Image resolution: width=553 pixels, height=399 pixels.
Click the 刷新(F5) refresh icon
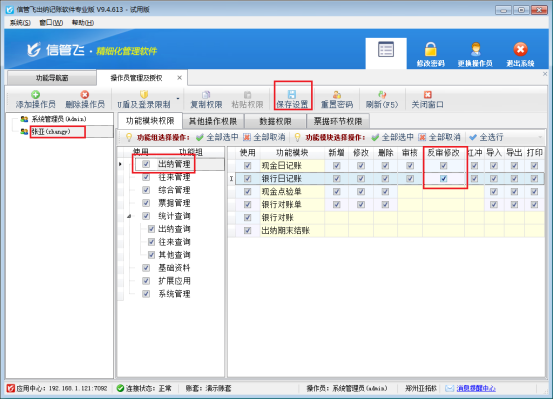pos(382,94)
